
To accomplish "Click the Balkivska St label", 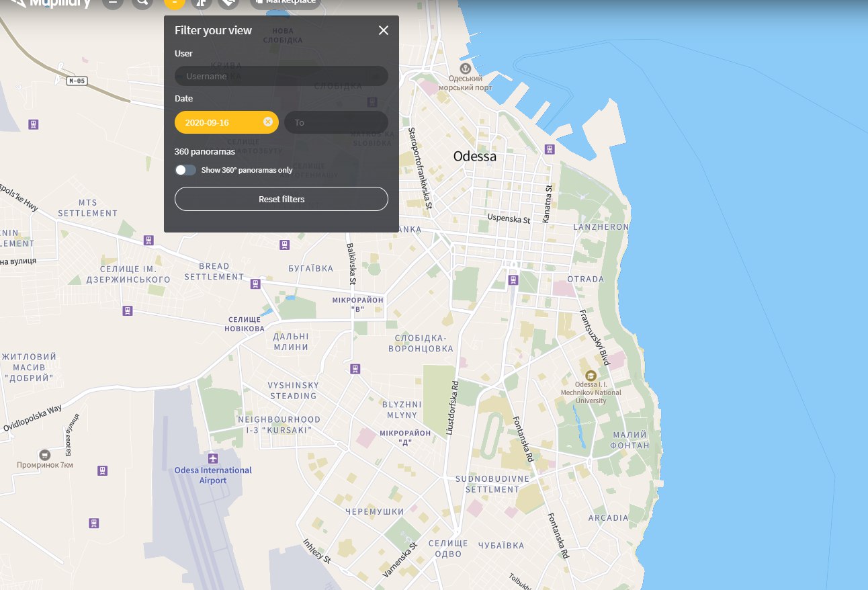I will (351, 264).
